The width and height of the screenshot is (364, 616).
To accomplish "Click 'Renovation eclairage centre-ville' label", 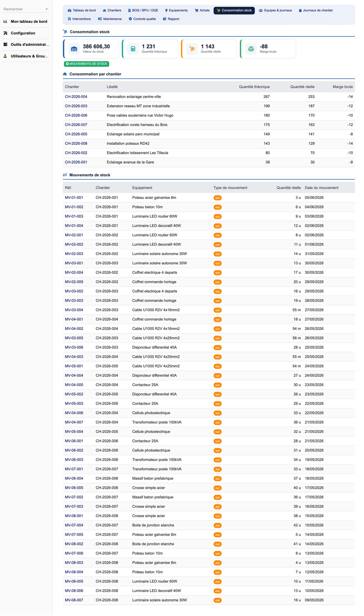I will click(x=134, y=97).
